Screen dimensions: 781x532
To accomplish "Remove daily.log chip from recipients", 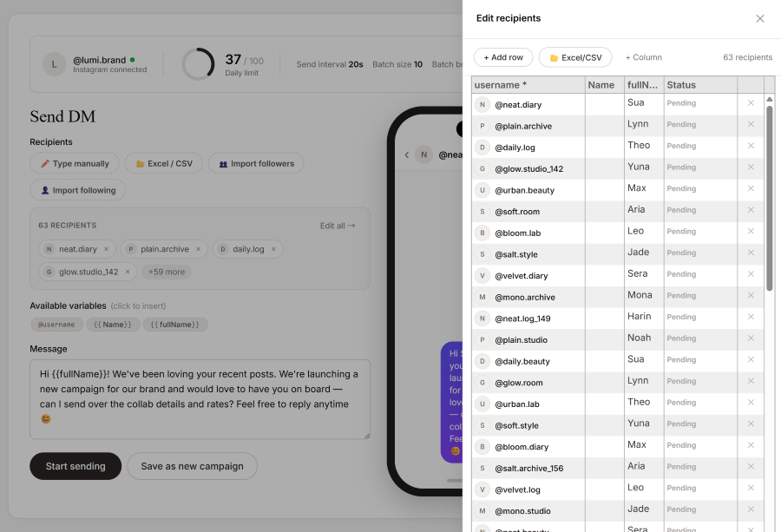I will [273, 249].
